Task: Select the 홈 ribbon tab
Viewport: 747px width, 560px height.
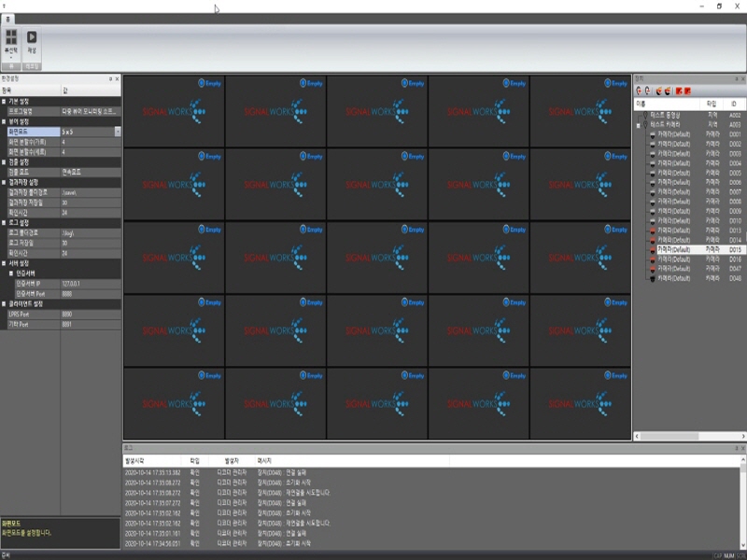Action: pyautogui.click(x=7, y=19)
